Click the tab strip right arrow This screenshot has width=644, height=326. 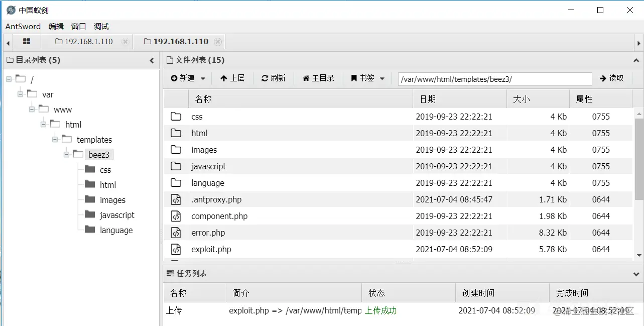tap(638, 43)
